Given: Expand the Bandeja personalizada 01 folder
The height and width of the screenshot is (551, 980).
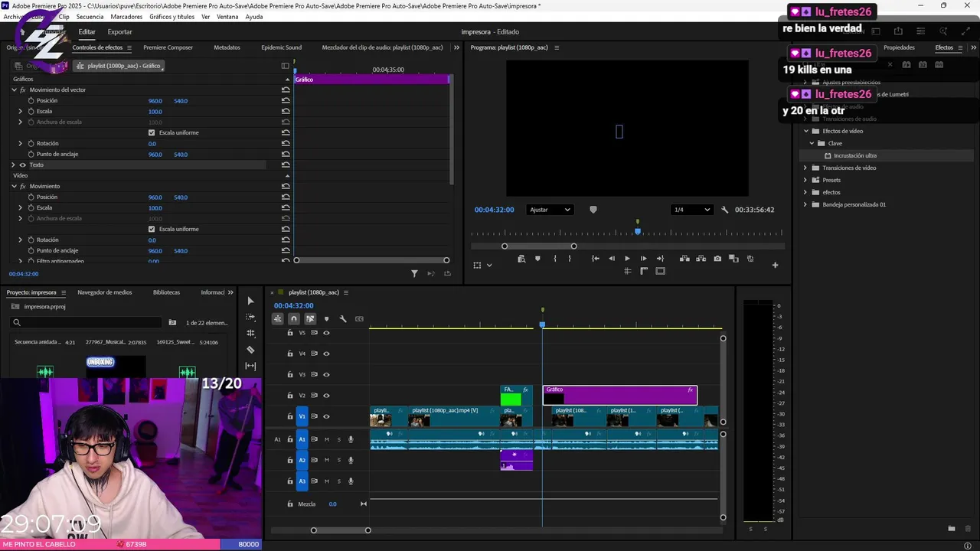Looking at the screenshot, I should 805,204.
